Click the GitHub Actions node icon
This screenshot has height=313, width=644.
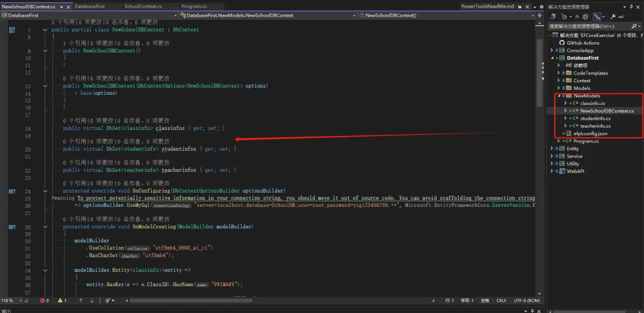[562, 43]
